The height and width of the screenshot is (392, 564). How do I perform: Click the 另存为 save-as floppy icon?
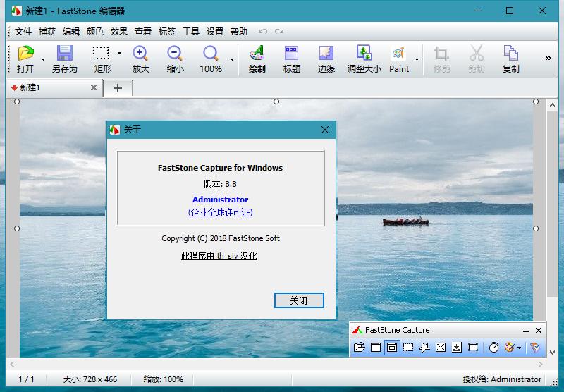pos(65,59)
